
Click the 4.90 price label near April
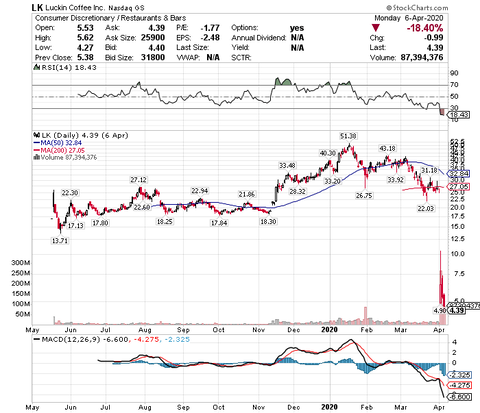click(x=439, y=310)
